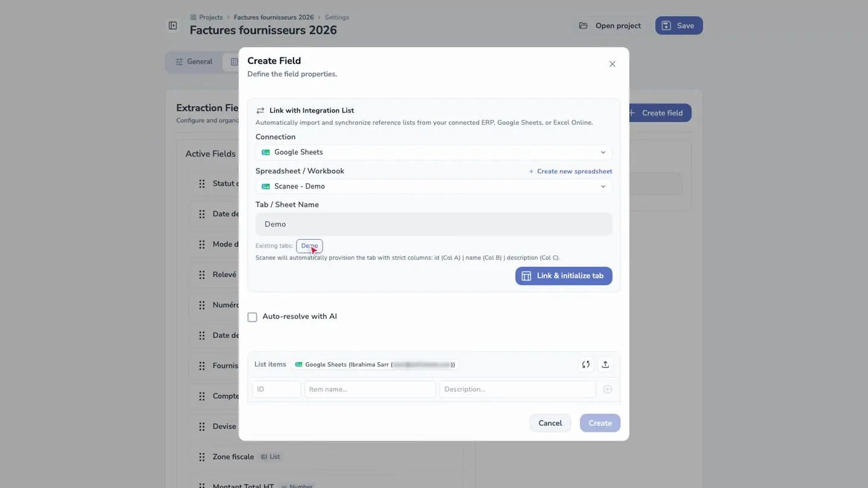The image size is (868, 488).
Task: Click the Cancel button
Action: 550,423
